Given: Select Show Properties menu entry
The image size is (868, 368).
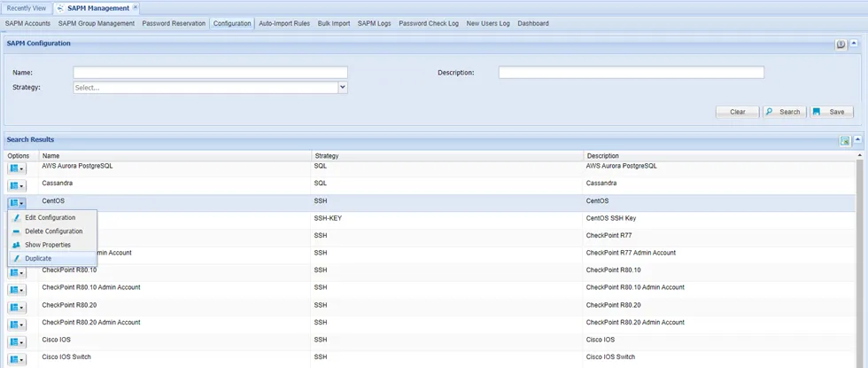Looking at the screenshot, I should click(x=52, y=245).
